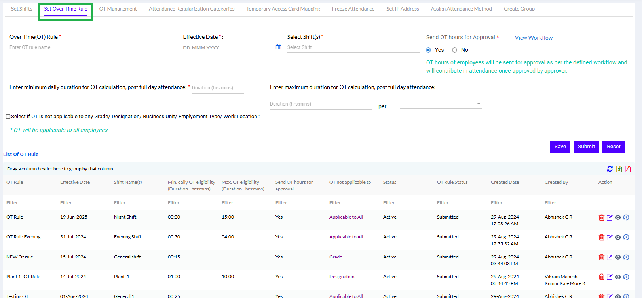Click the Submit button

[x=586, y=147]
